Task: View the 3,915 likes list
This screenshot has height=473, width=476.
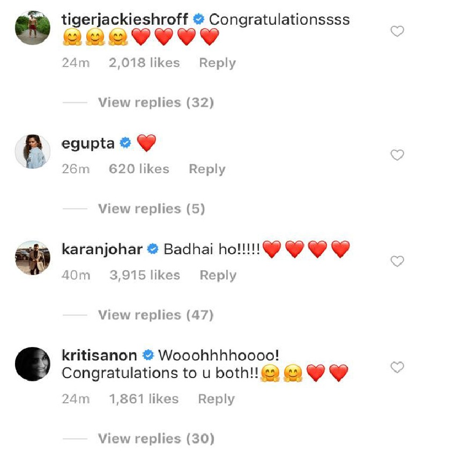Action: (145, 275)
